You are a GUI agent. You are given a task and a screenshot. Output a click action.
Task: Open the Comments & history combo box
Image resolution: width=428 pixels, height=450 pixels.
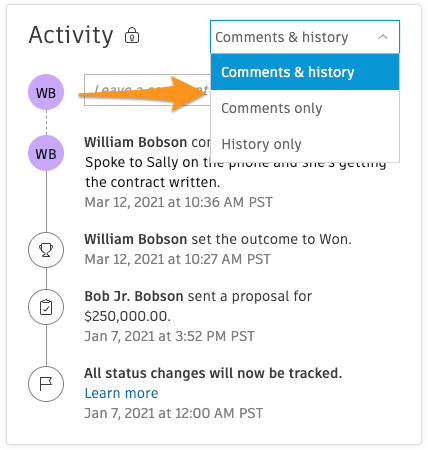(x=305, y=37)
